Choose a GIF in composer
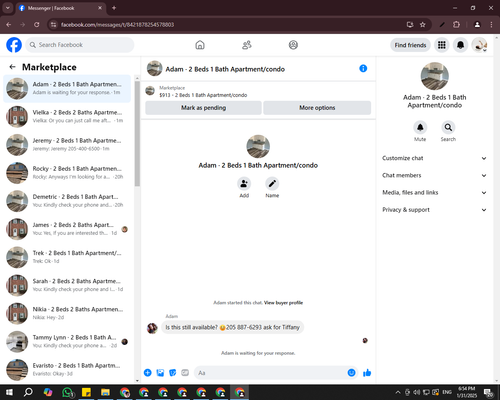500x400 pixels. (x=185, y=373)
